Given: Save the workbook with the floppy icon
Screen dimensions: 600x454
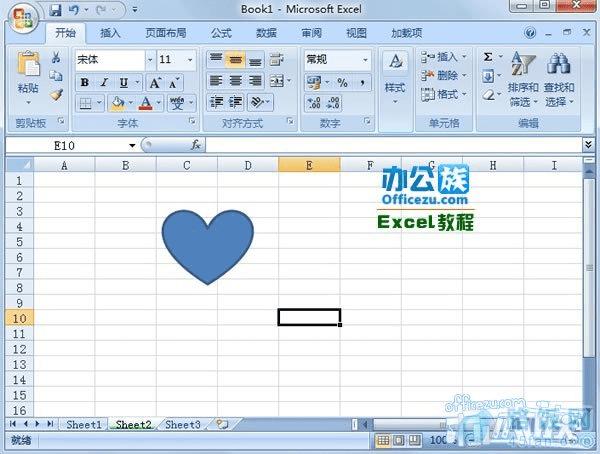Looking at the screenshot, I should 55,9.
